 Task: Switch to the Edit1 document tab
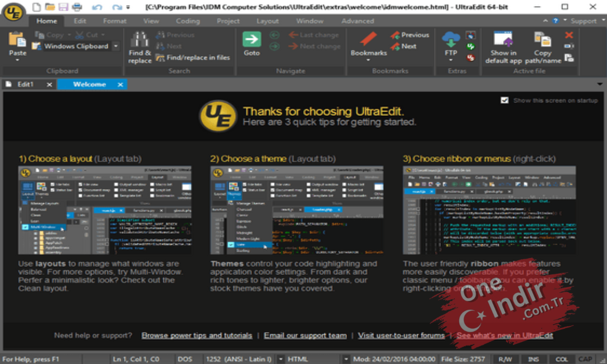pos(25,84)
